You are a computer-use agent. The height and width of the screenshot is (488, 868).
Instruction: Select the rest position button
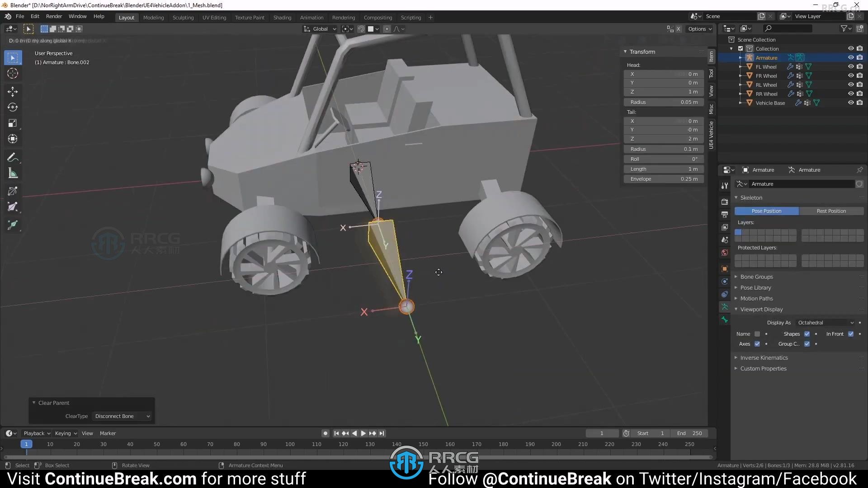click(831, 210)
